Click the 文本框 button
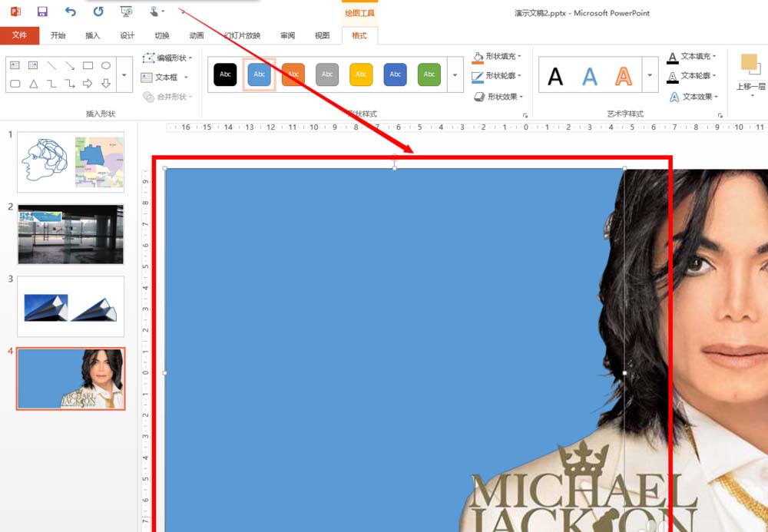Viewport: 768px width, 532px height. 164,78
